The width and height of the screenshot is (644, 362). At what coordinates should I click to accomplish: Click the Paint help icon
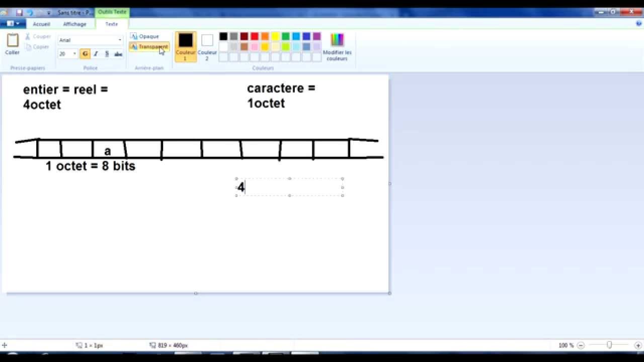click(639, 24)
